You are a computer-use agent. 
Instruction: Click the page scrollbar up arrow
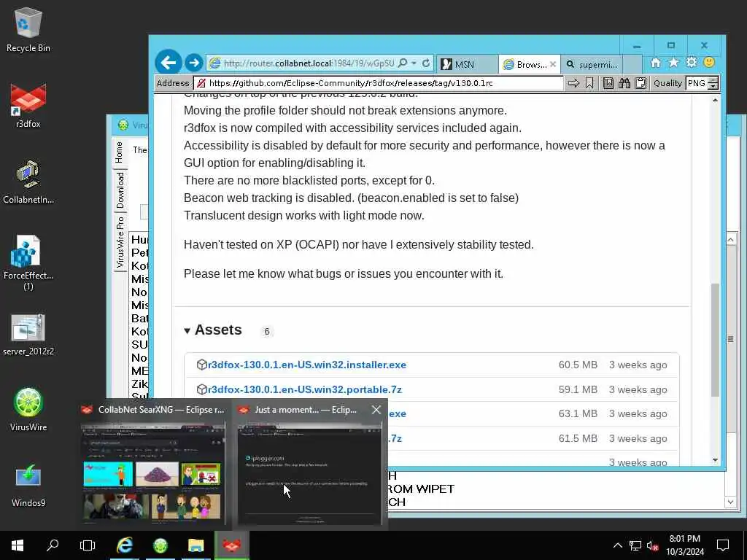pyautogui.click(x=715, y=100)
